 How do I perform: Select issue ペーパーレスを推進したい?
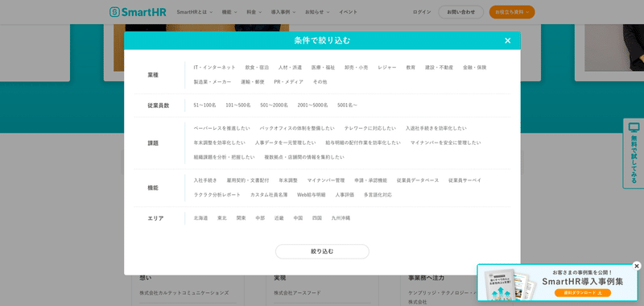pyautogui.click(x=221, y=128)
